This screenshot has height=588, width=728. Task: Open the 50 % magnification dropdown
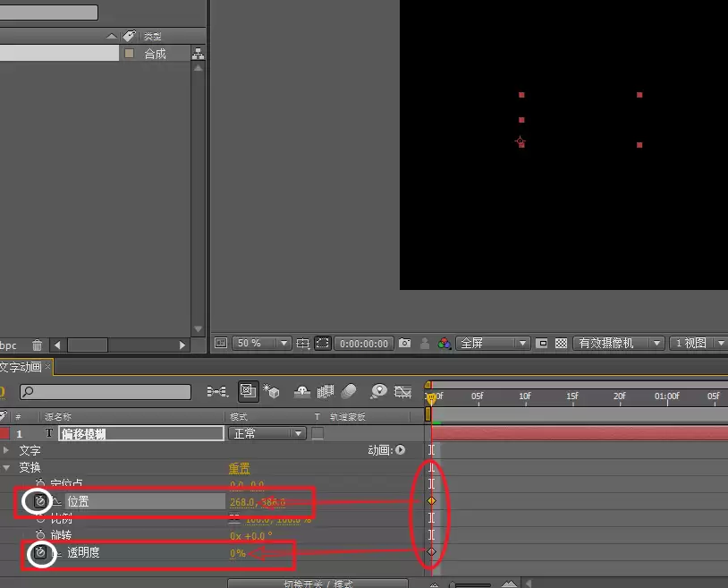coord(261,344)
